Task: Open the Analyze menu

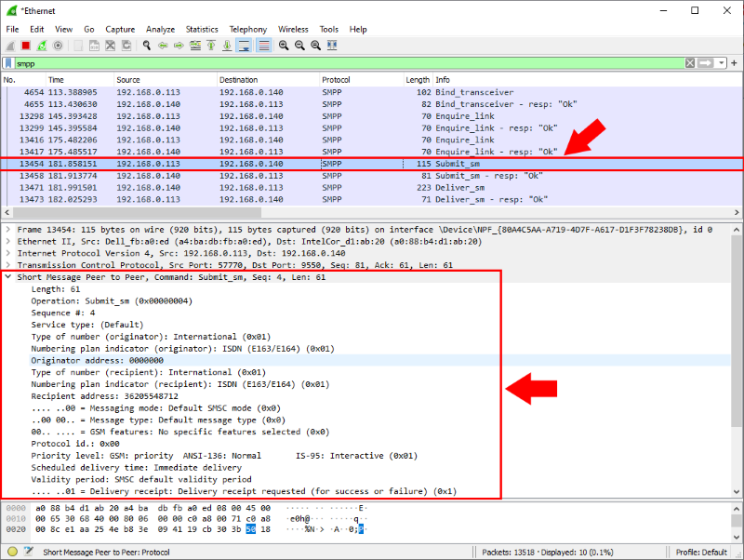Action: coord(160,30)
